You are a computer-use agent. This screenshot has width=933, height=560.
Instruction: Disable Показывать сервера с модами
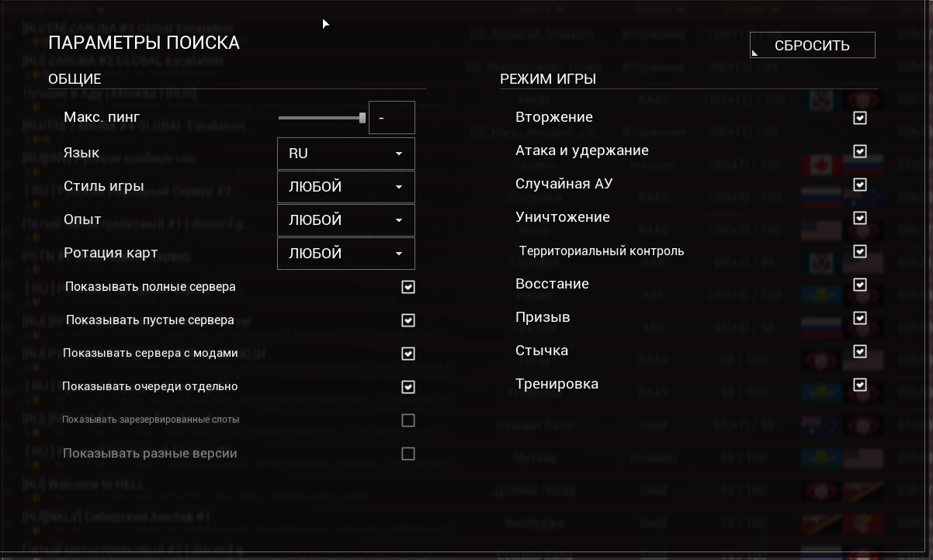click(408, 354)
